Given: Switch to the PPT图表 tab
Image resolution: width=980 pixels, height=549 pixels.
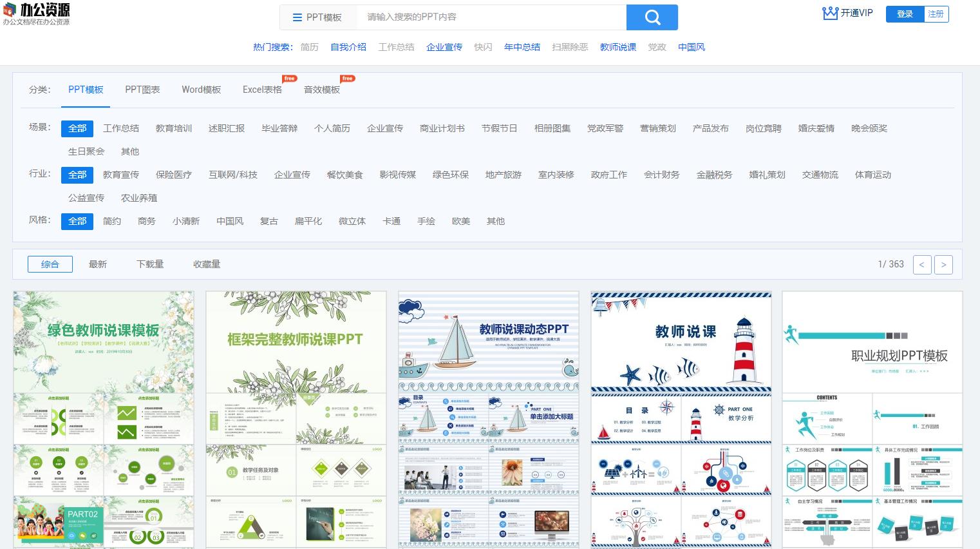Looking at the screenshot, I should coord(142,90).
